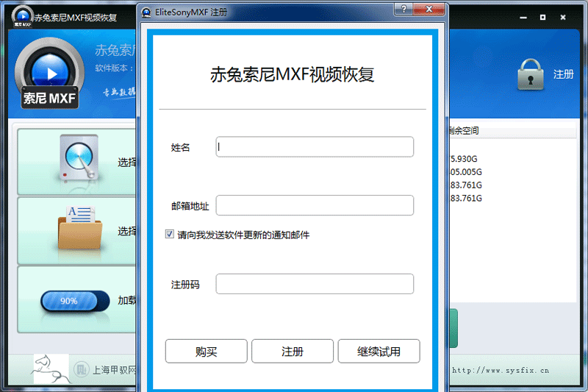
Task: Maximize the main 赤兔索尼MXF视频恢复 window
Action: [x=542, y=17]
